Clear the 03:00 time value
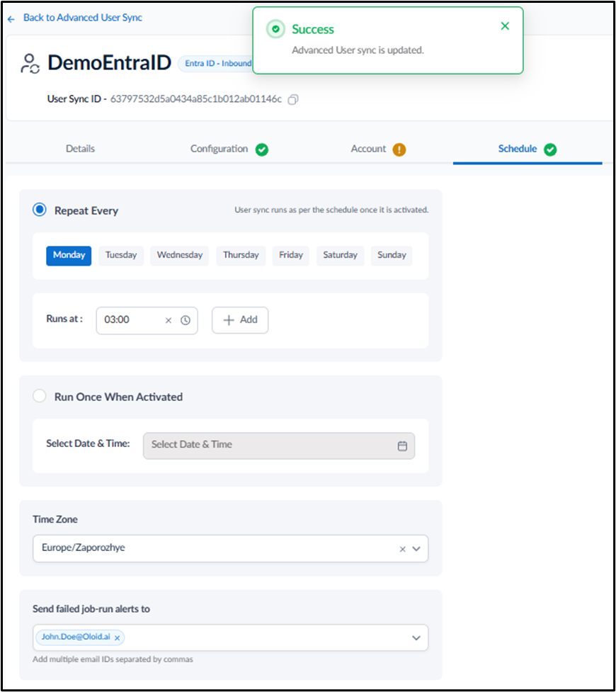The image size is (616, 692). [x=168, y=321]
